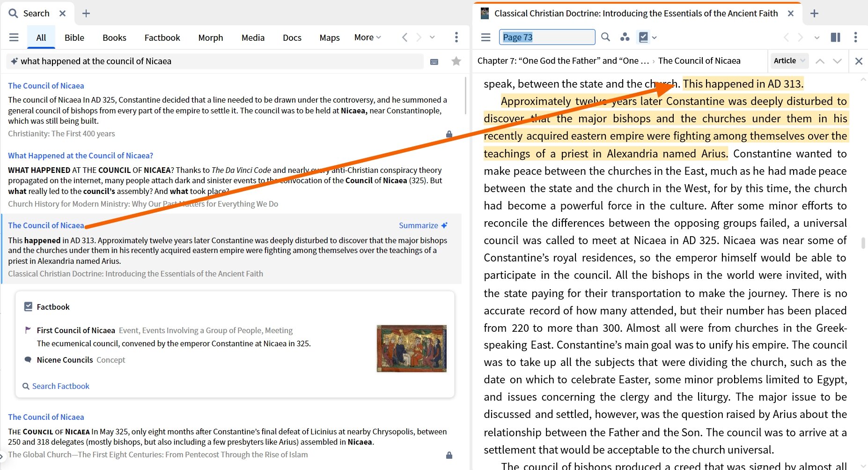Toggle the parallel resources columns icon
This screenshot has width=868, height=470.
pyautogui.click(x=835, y=37)
